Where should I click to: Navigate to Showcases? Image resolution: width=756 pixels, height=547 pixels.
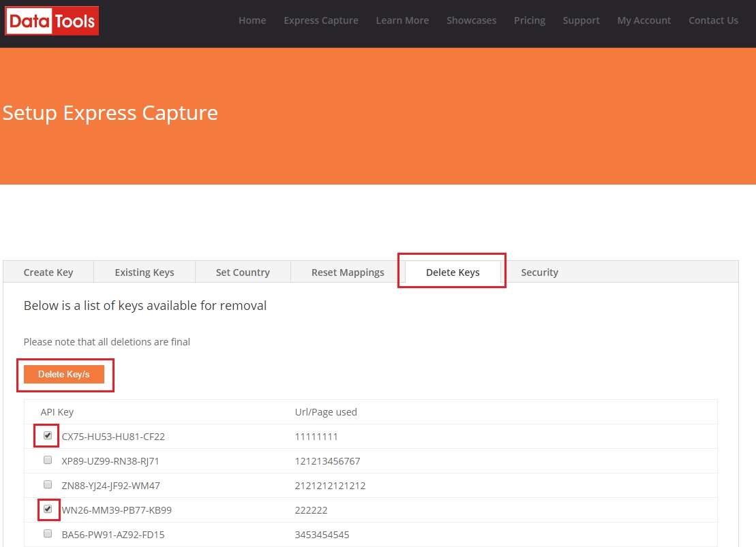471,20
